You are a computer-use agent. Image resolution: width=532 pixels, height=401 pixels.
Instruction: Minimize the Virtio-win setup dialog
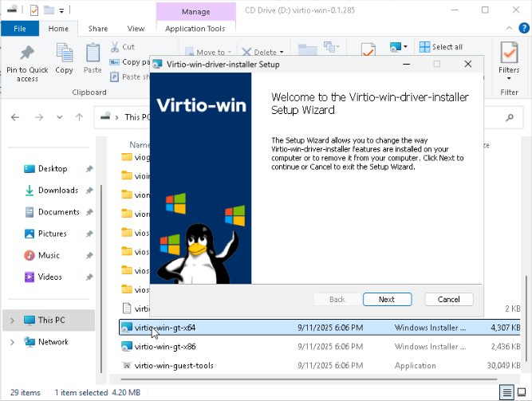pyautogui.click(x=407, y=64)
